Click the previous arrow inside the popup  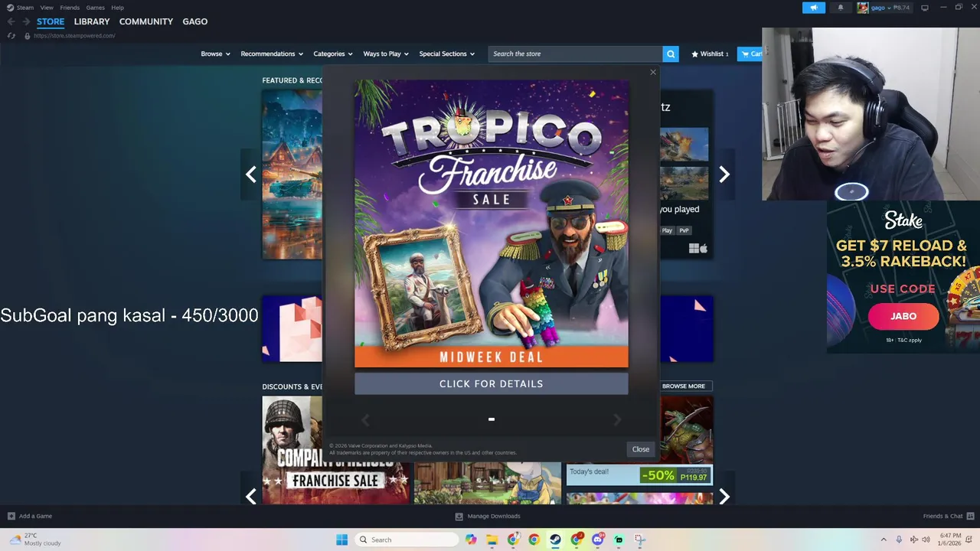pos(365,419)
